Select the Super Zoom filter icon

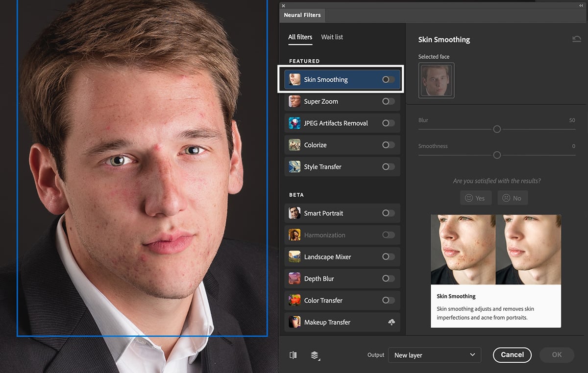pyautogui.click(x=294, y=101)
